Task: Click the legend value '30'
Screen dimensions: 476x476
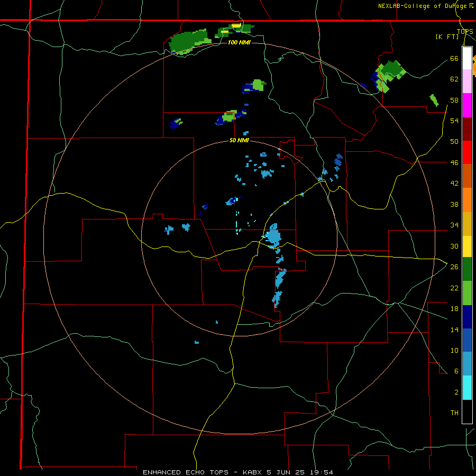Action: [454, 246]
